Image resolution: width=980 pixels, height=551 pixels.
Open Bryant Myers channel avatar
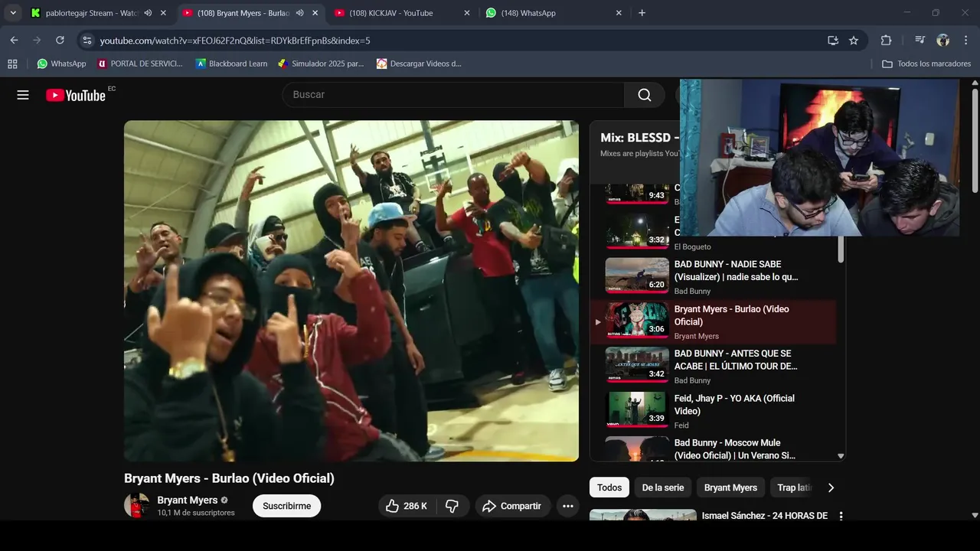pyautogui.click(x=137, y=505)
